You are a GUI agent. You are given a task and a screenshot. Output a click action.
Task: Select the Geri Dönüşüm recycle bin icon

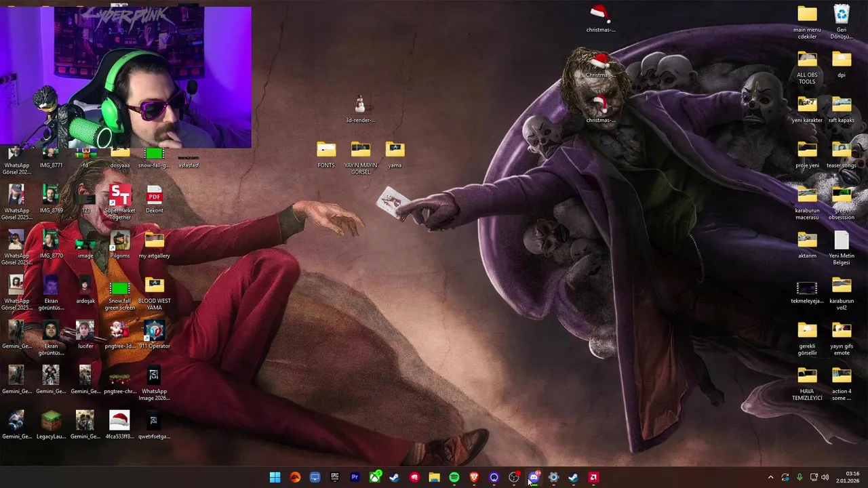842,22
